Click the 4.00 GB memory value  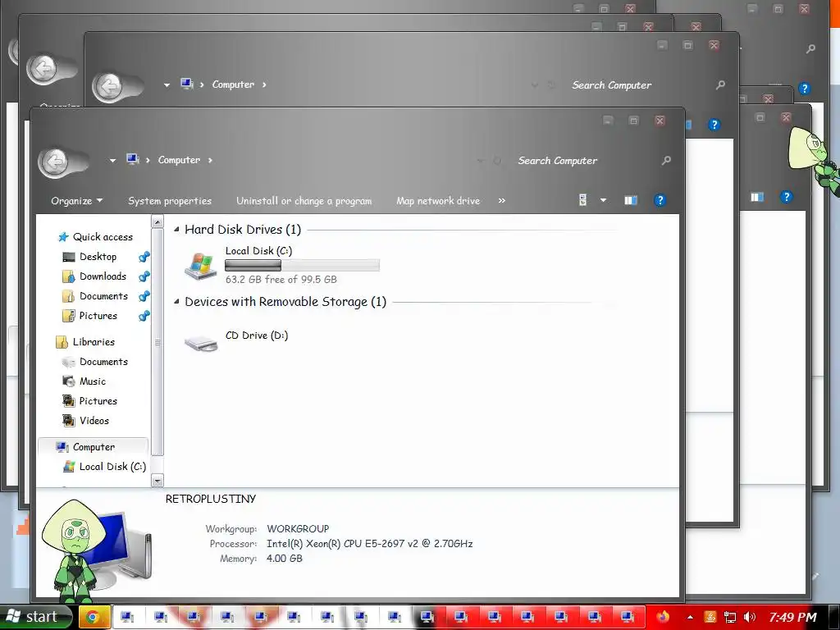click(285, 558)
